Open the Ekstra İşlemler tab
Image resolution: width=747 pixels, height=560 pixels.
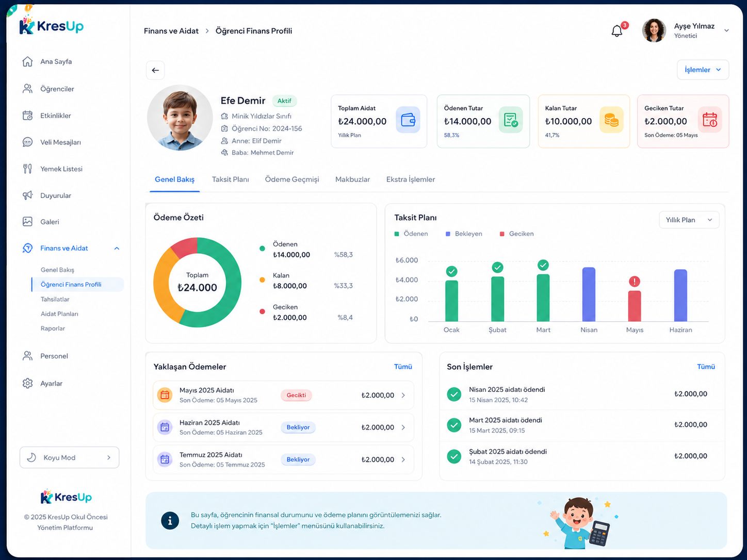411,179
